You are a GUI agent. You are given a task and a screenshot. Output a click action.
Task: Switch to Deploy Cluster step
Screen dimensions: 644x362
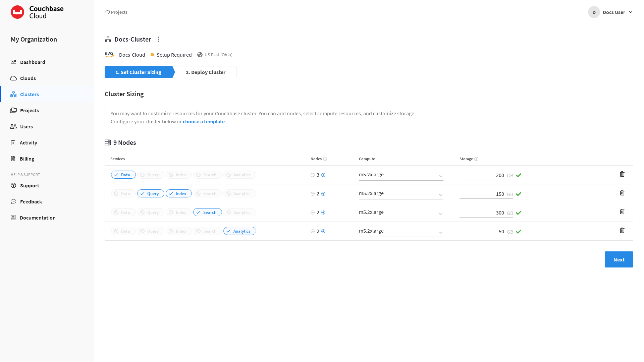[x=206, y=72]
